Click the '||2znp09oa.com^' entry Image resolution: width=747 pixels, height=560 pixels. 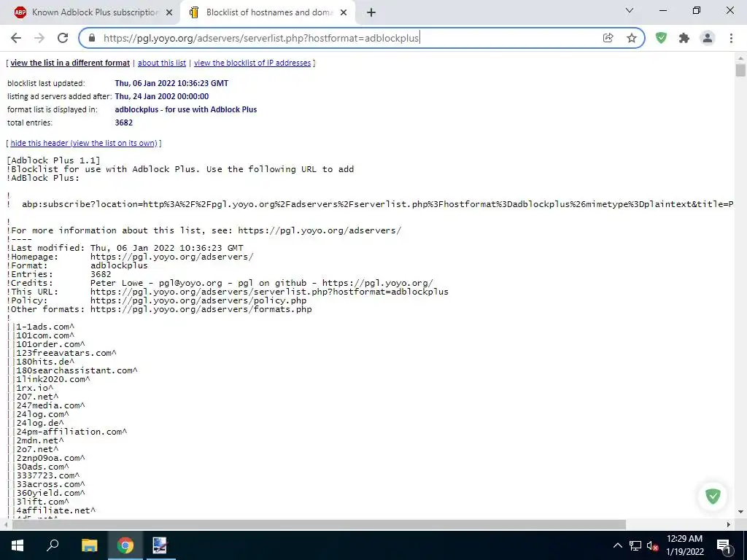pyautogui.click(x=46, y=458)
